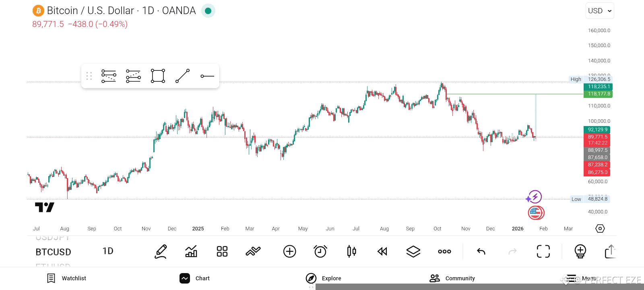Screen dimensions: 644x290
Task: Start bar replay with rewind icon
Action: (382, 251)
